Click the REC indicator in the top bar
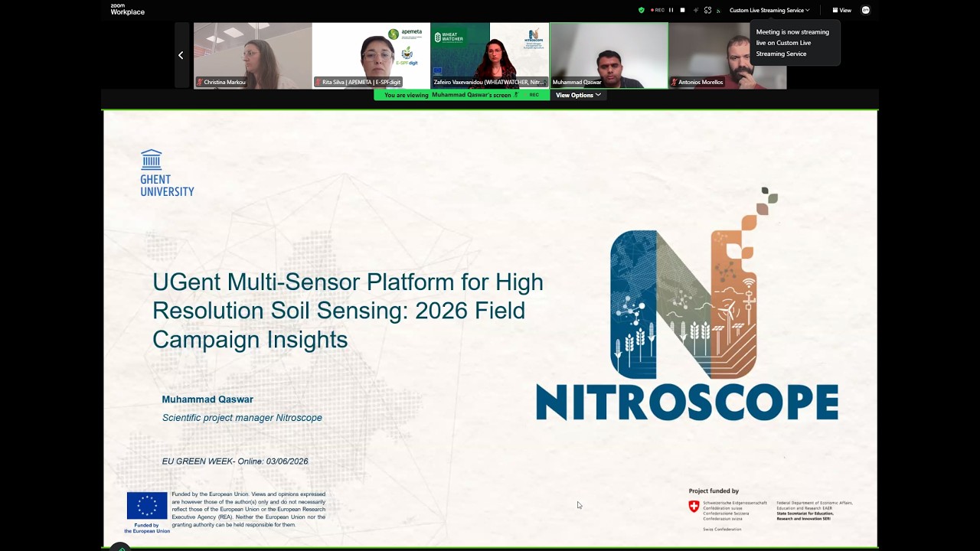The image size is (980, 551). click(x=657, y=10)
